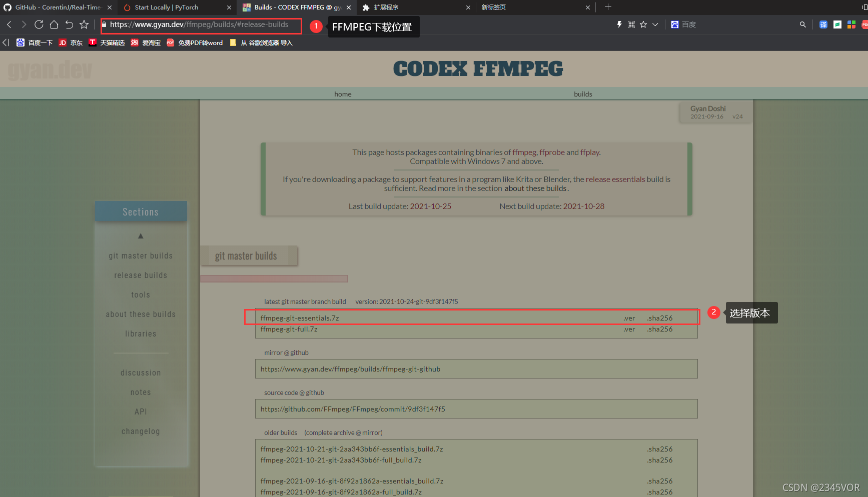Screen dimensions: 868x497
Task: Open API link in sidebar
Action: (141, 412)
